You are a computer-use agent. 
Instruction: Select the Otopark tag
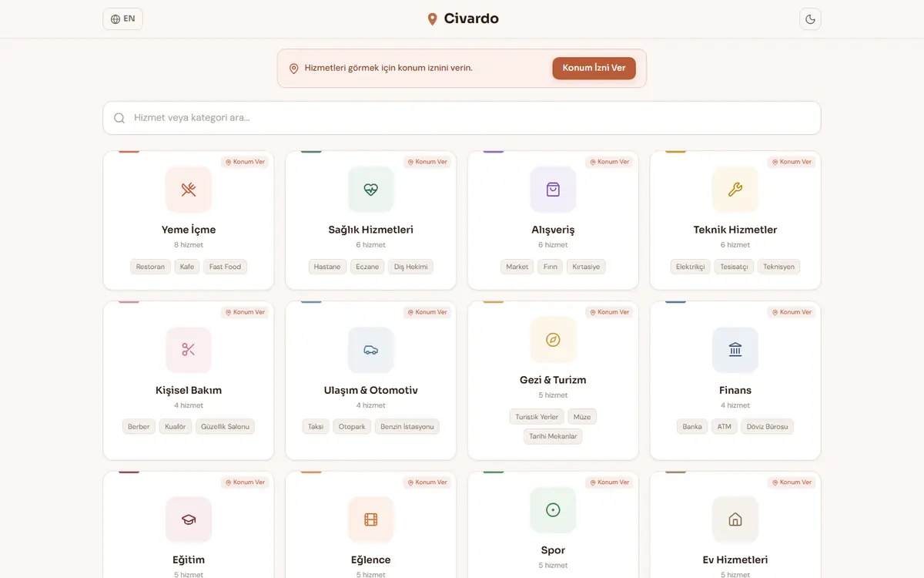[x=352, y=426]
